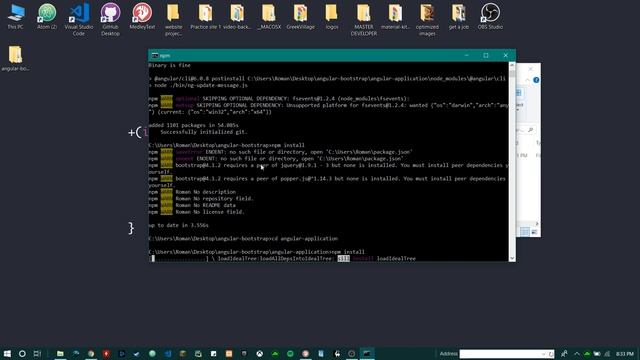Click the 'Successfully initialized git.' line
640x360 pixels.
point(204,132)
